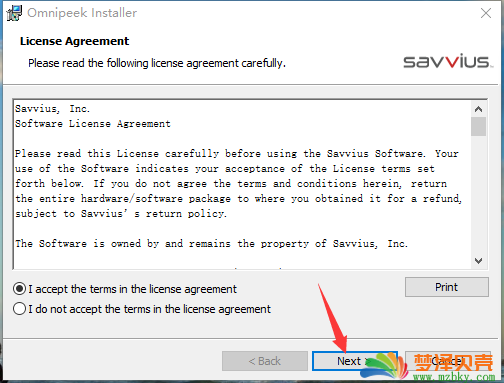This screenshot has height=383, width=504.
Task: Click the license scrollbar up arrow
Action: 478,109
